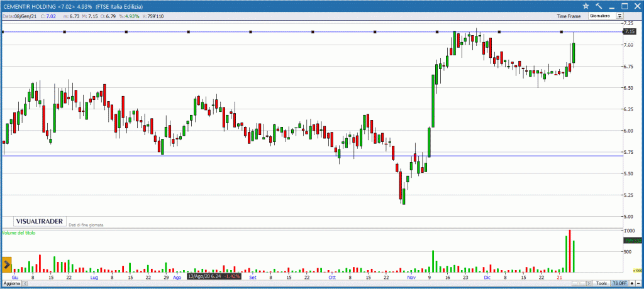The image size is (644, 289).
Task: Open the hammer settings tool icon
Action: (x=599, y=6)
